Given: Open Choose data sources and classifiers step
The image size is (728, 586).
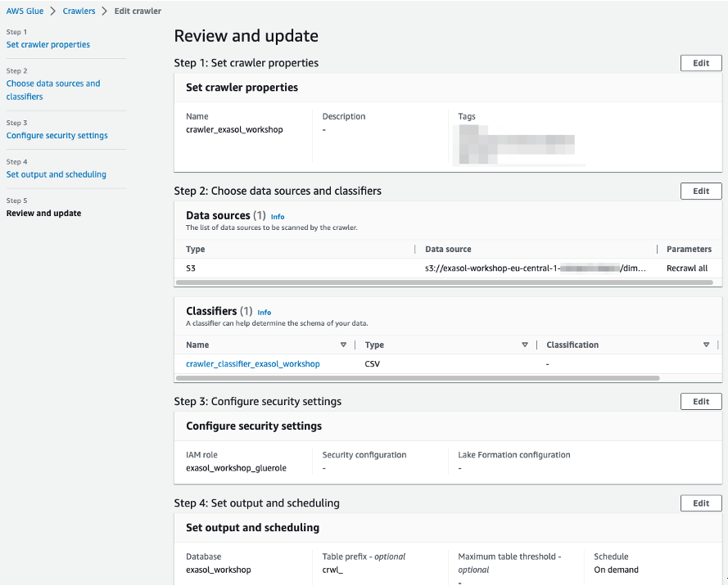Looking at the screenshot, I should 53,90.
